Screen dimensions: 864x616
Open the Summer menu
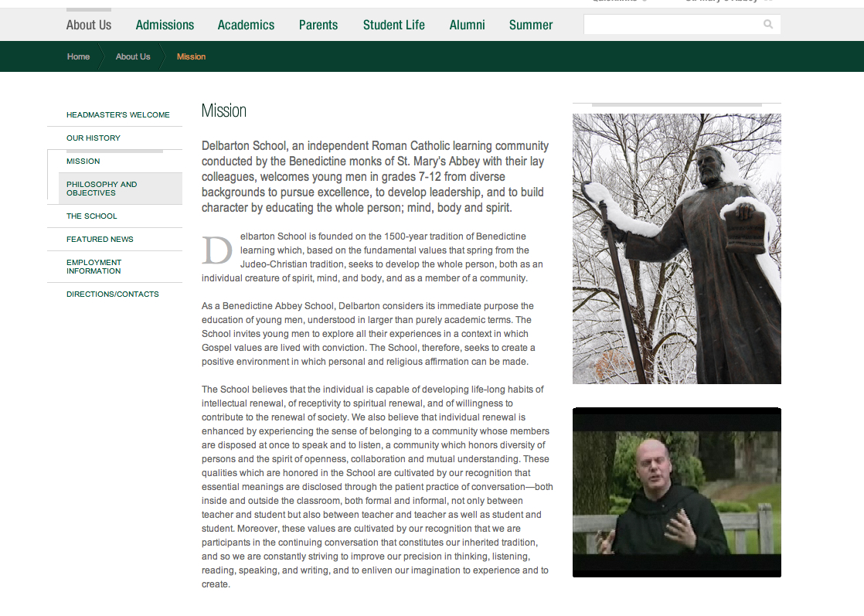pos(531,25)
